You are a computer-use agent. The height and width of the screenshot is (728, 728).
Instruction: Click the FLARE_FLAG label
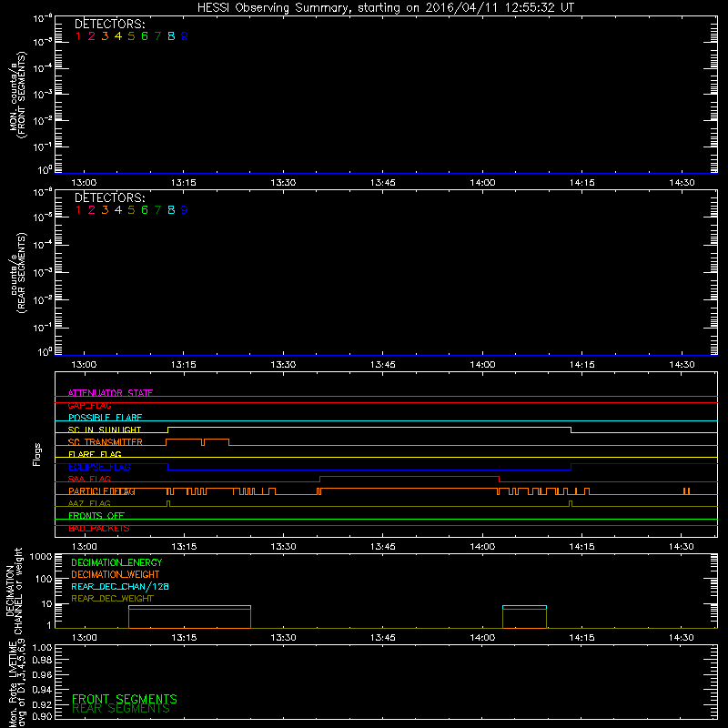tap(95, 454)
